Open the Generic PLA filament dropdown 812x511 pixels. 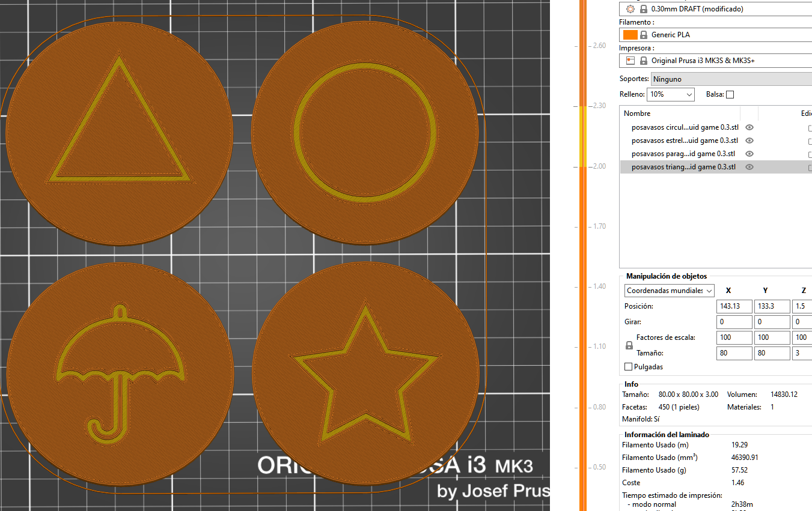click(715, 34)
